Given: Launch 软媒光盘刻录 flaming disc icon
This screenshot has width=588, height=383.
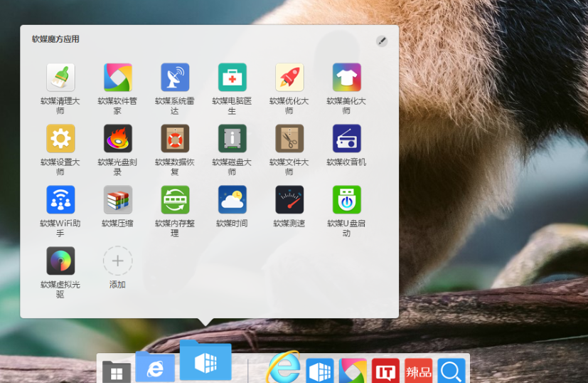Looking at the screenshot, I should point(118,139).
